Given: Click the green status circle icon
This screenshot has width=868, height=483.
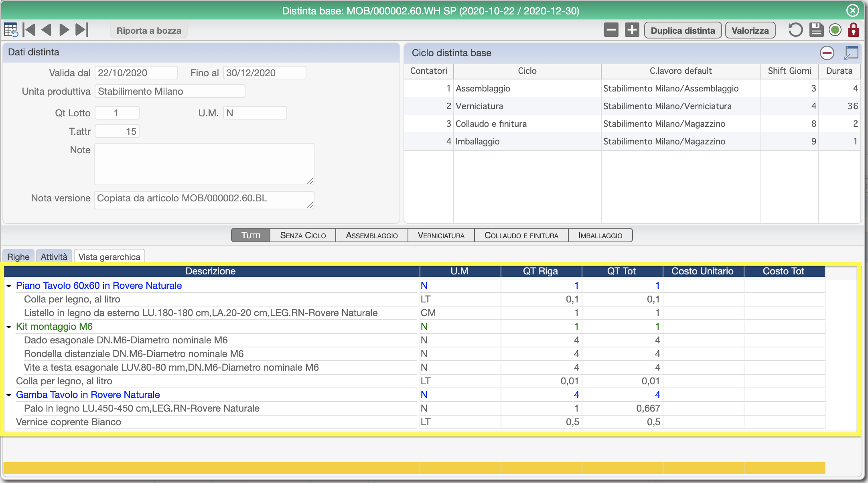Looking at the screenshot, I should pyautogui.click(x=835, y=30).
